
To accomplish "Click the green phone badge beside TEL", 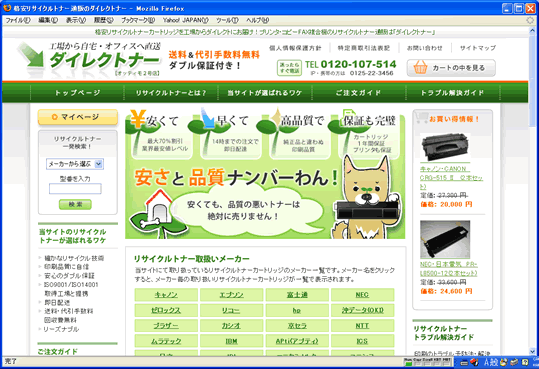I will [289, 68].
